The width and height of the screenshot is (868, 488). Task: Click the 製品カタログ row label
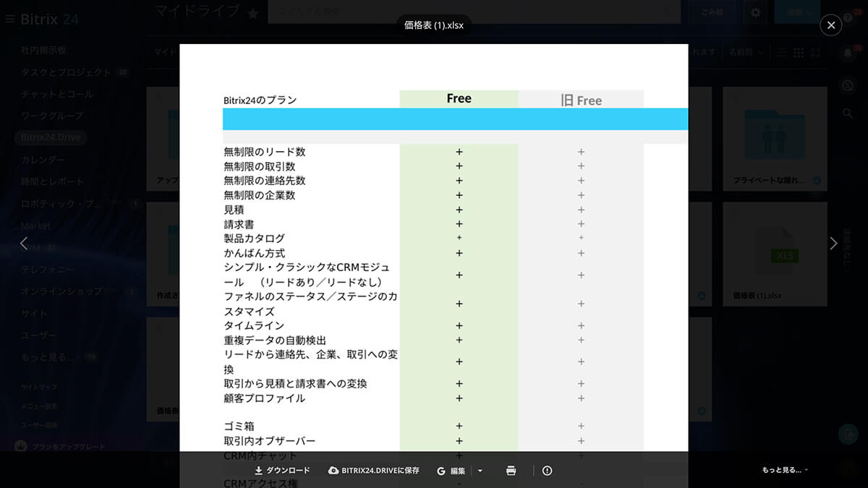[x=255, y=238]
